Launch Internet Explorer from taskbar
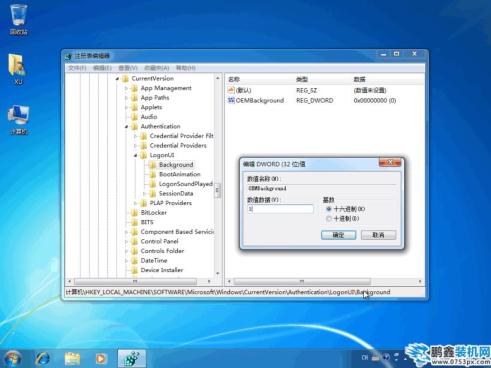491x368 pixels. point(43,359)
